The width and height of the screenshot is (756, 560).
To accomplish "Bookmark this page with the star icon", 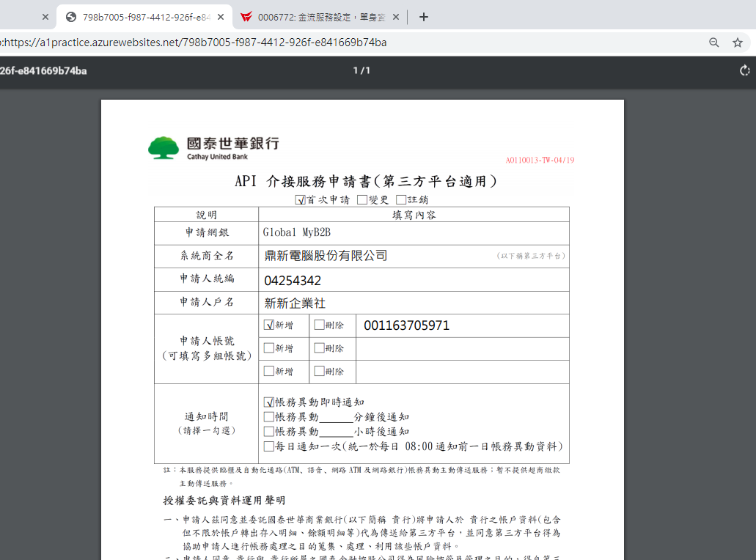I will point(738,43).
